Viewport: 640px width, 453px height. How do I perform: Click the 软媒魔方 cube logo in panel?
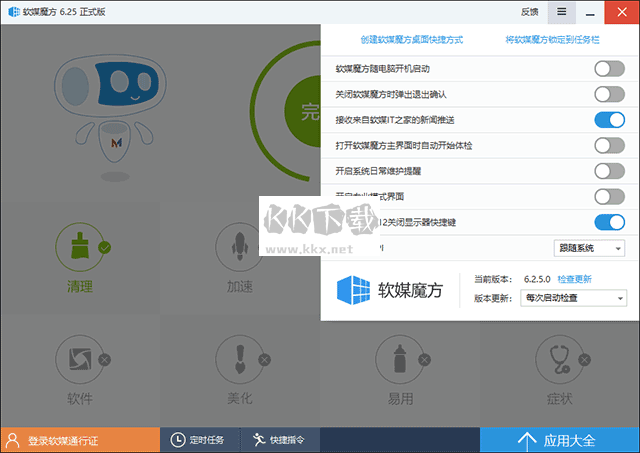tap(353, 290)
